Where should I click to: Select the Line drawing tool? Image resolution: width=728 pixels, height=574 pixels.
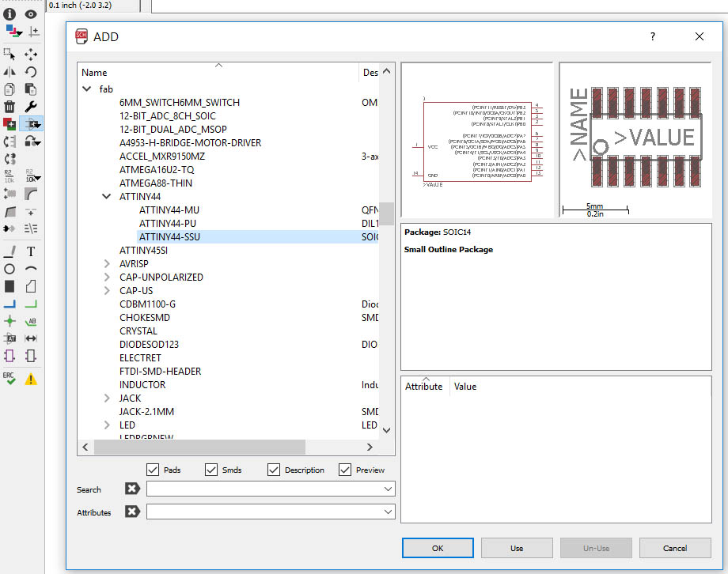tap(9, 251)
